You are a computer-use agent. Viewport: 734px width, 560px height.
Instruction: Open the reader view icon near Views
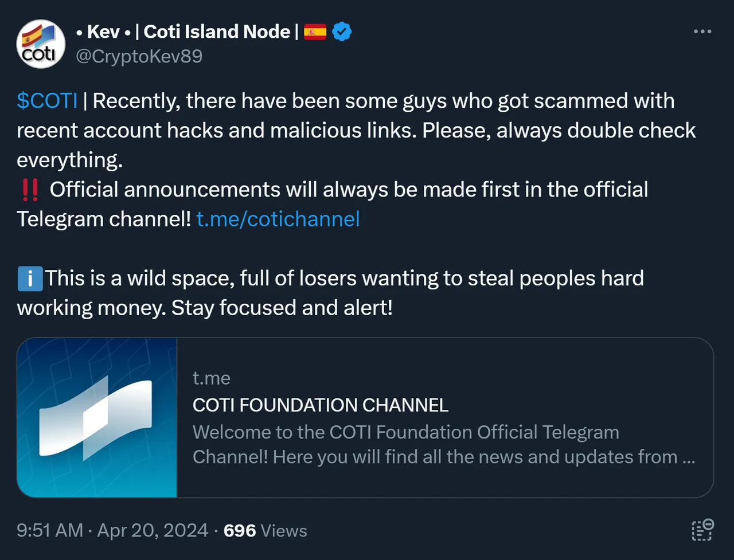[702, 530]
